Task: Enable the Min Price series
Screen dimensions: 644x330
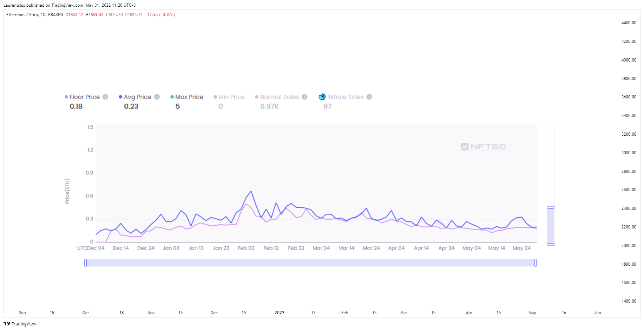Action: click(229, 97)
